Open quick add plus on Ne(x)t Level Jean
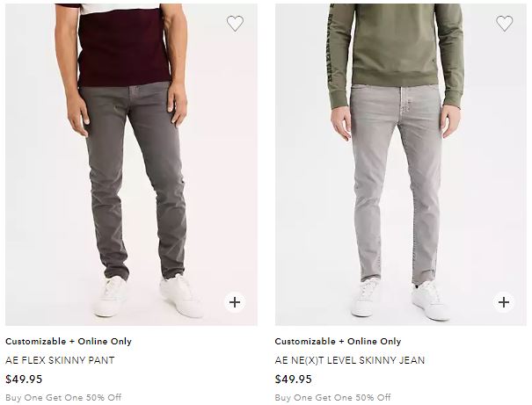This screenshot has height=405, width=532. (x=504, y=302)
